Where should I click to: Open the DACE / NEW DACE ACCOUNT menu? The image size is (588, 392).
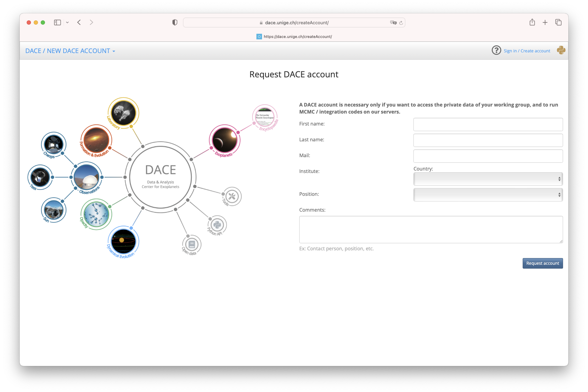pos(70,51)
